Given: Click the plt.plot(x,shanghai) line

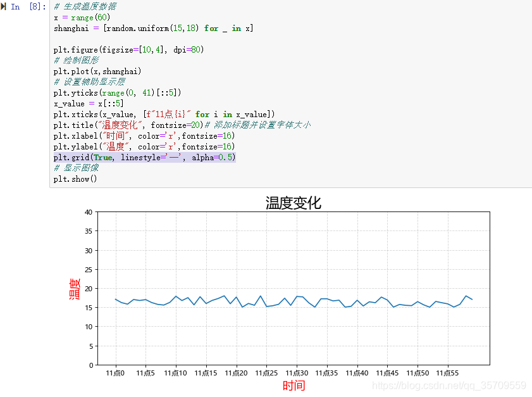Looking at the screenshot, I should point(97,71).
